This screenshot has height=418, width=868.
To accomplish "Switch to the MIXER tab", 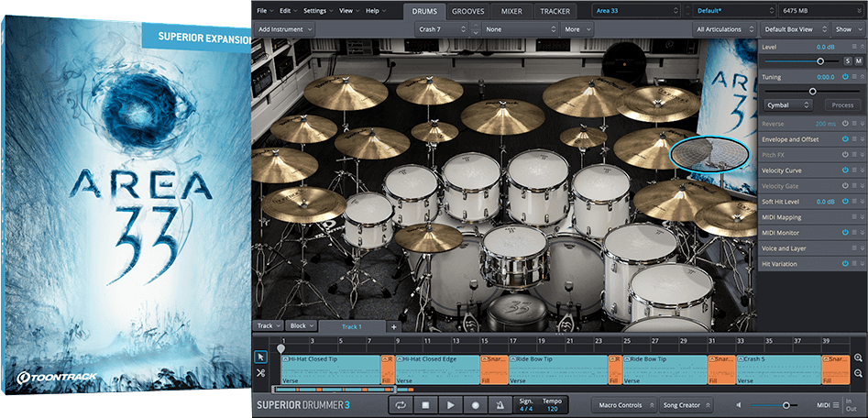I will (511, 11).
